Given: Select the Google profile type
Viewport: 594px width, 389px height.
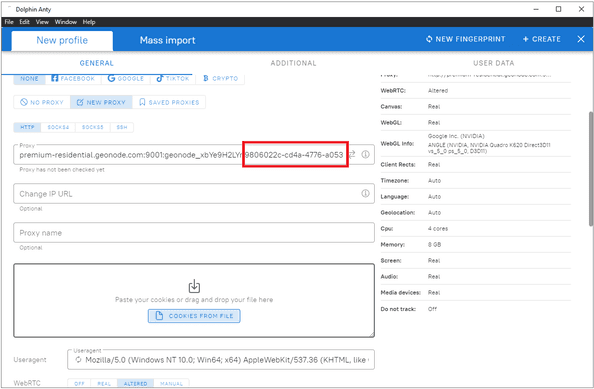Looking at the screenshot, I should click(x=126, y=79).
